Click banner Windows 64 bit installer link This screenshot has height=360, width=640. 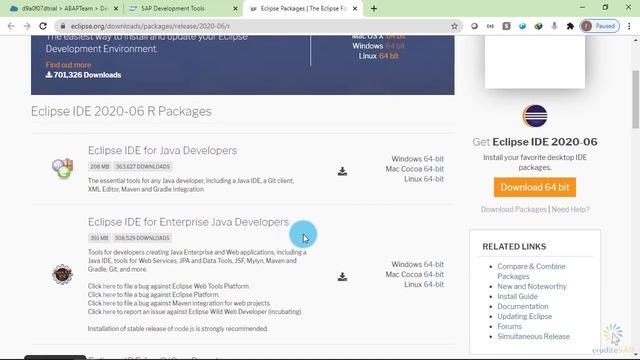395,46
